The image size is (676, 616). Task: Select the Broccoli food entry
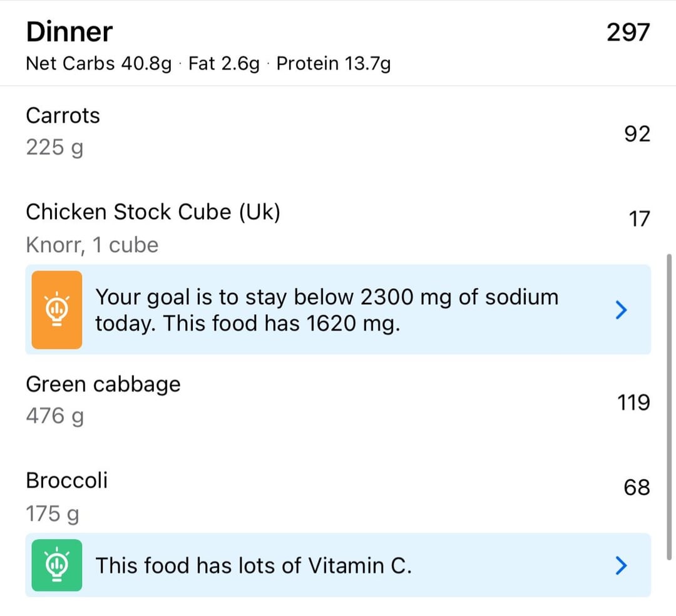338,496
